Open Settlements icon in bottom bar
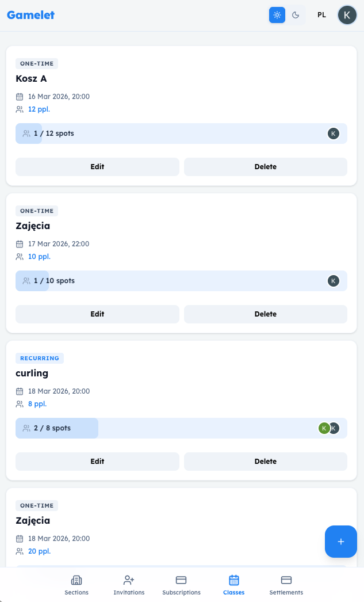 (286, 580)
